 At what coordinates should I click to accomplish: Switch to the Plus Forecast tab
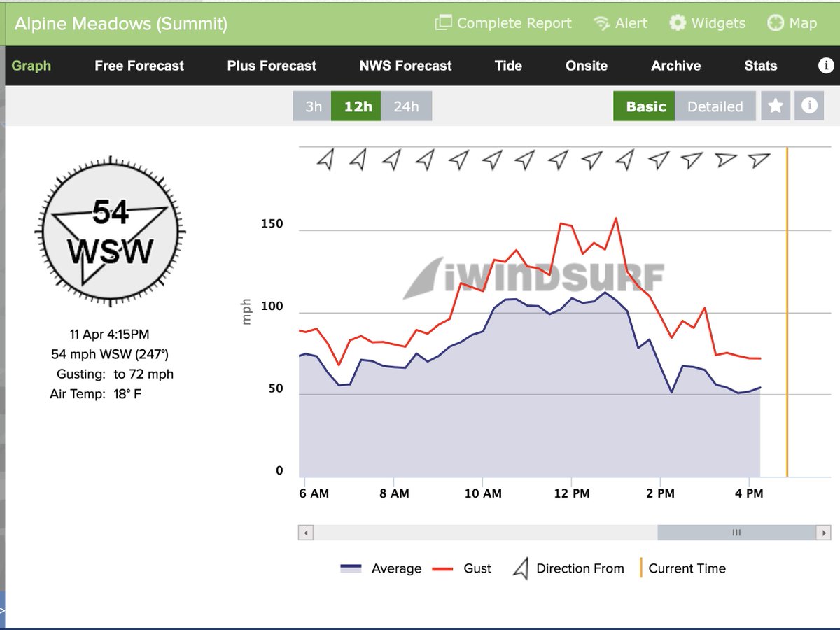coord(272,66)
